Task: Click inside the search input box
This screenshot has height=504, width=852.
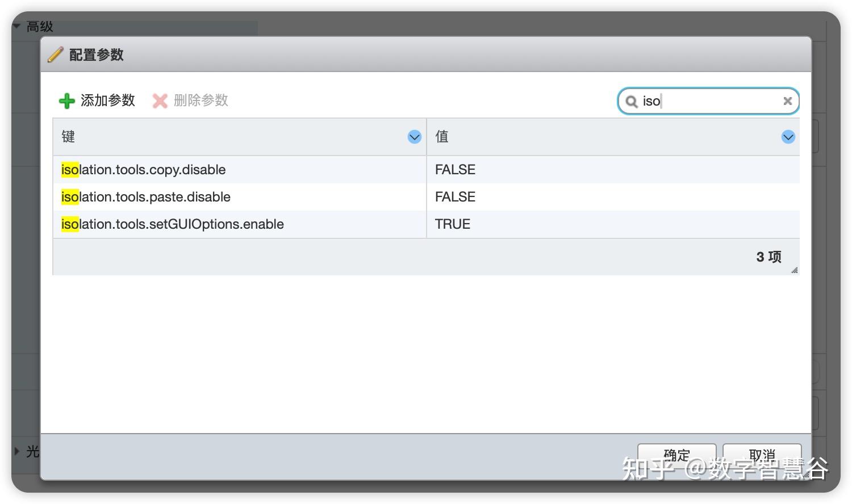Action: pos(710,101)
